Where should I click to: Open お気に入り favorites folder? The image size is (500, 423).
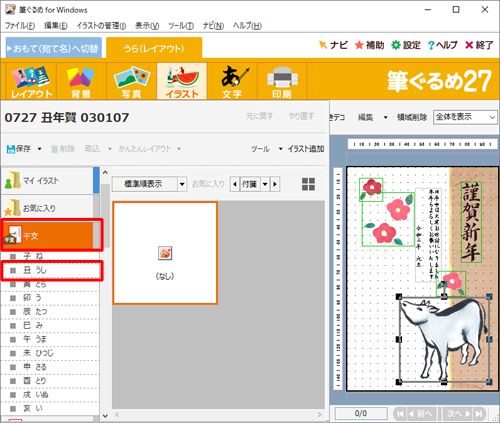click(x=47, y=208)
